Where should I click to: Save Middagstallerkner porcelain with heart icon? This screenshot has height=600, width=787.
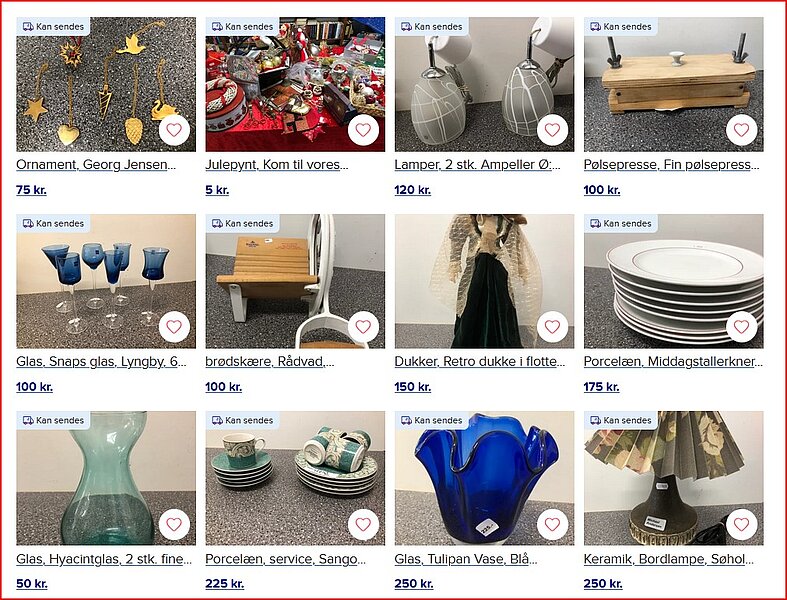(x=742, y=327)
